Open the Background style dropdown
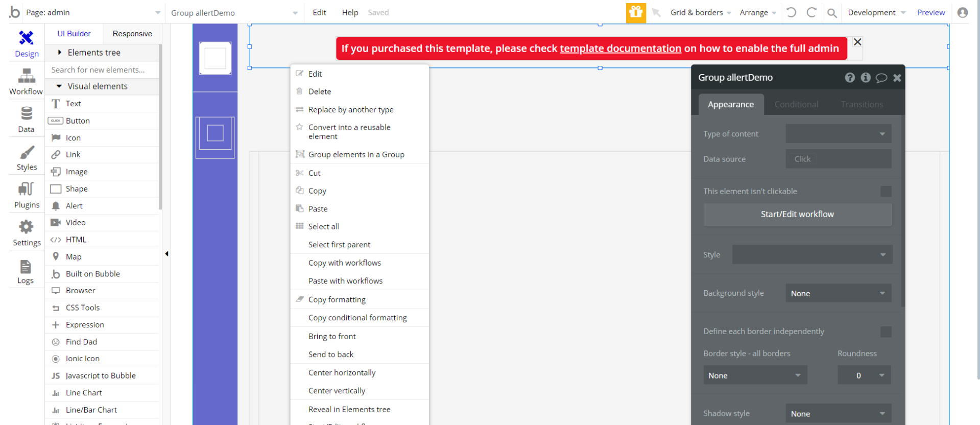The image size is (980, 425). (838, 293)
